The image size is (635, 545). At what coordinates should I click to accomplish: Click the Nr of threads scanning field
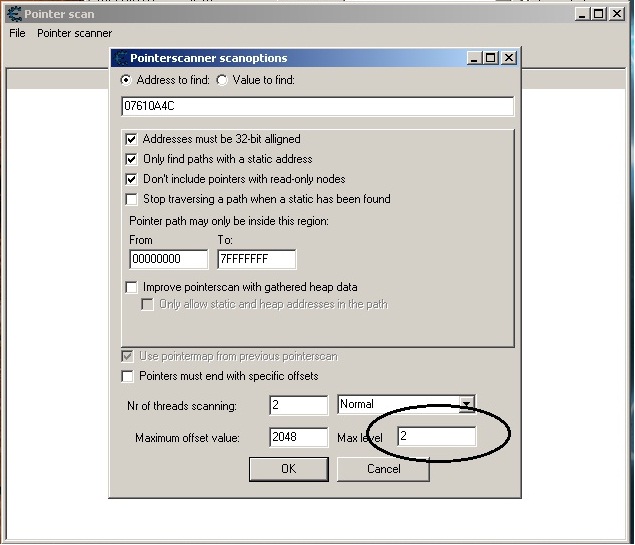pos(298,405)
